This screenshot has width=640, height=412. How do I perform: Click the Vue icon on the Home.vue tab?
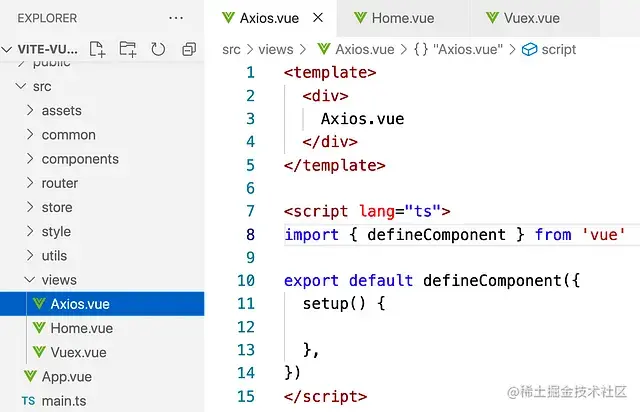click(x=360, y=18)
